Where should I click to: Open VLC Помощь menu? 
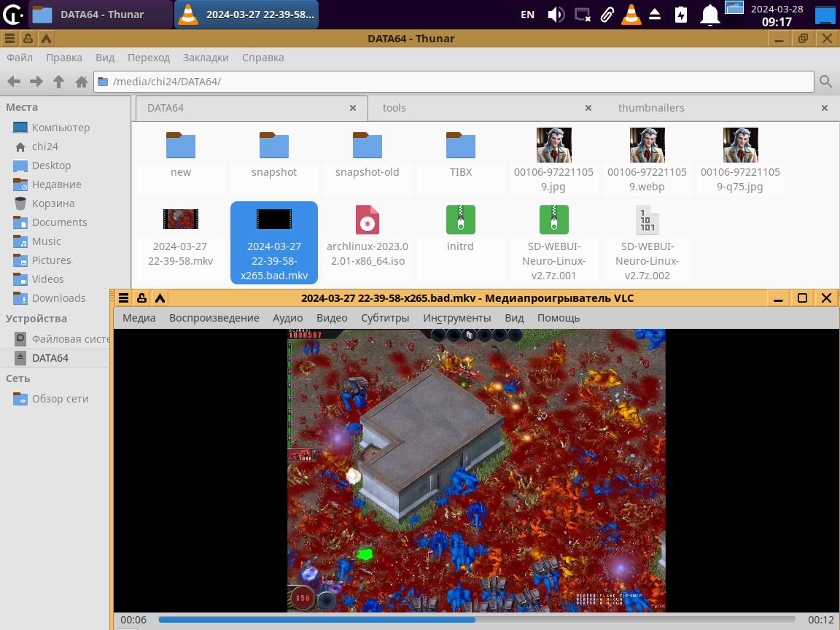coord(559,318)
